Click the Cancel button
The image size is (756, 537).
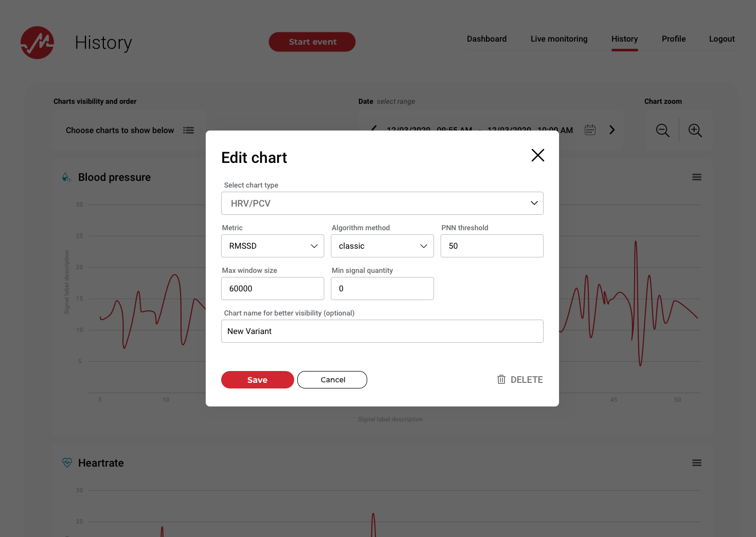tap(332, 380)
